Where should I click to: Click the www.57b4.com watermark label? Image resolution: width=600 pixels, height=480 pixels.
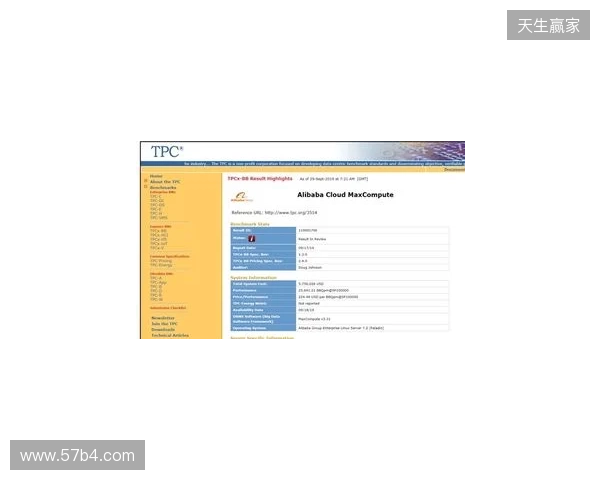tap(77, 456)
